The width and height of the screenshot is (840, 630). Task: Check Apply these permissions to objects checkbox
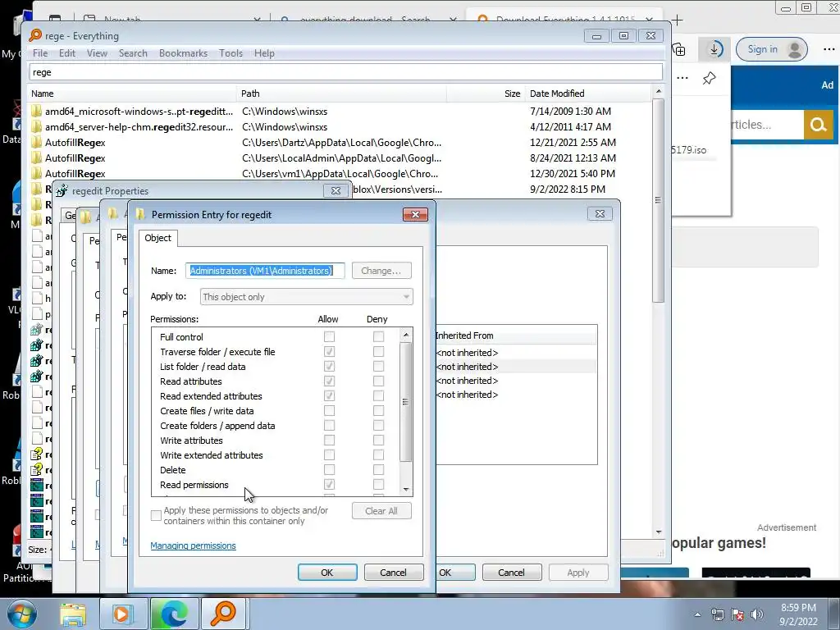click(x=156, y=515)
